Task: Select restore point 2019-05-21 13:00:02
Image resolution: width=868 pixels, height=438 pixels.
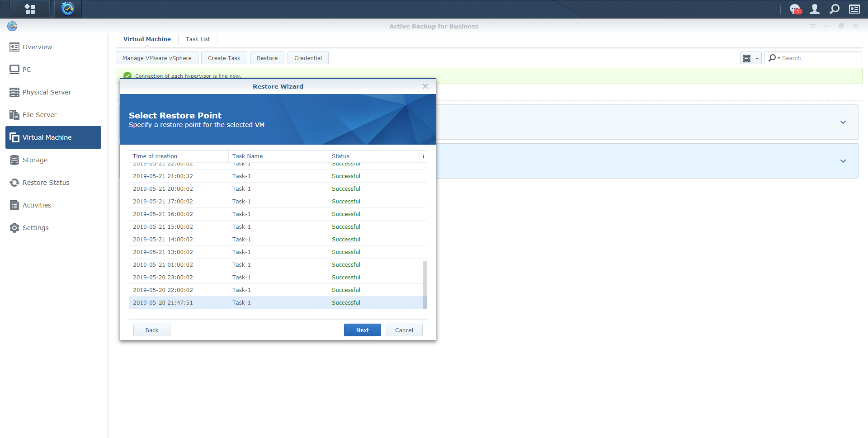Action: [x=278, y=252]
